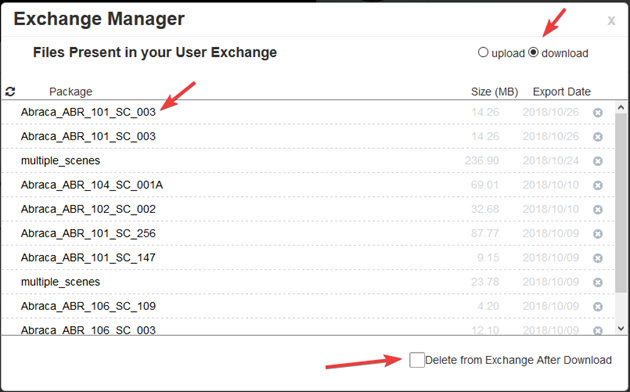Delete the Abraca_ABR_101_SC_256 package
Viewport: 630px width, 392px height.
[x=598, y=234]
